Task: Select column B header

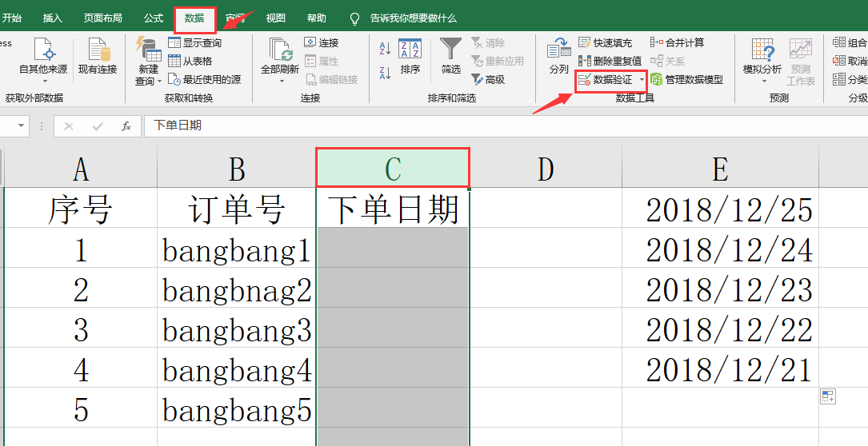Action: pyautogui.click(x=236, y=168)
